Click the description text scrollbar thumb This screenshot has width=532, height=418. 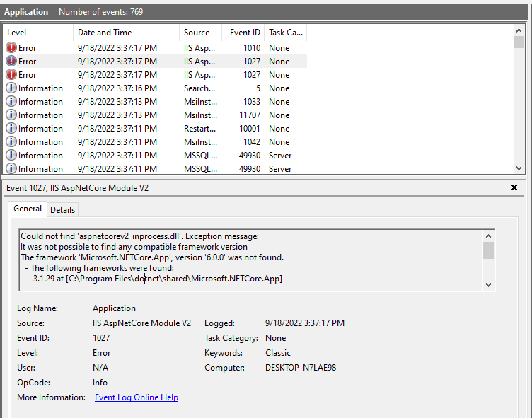click(489, 250)
